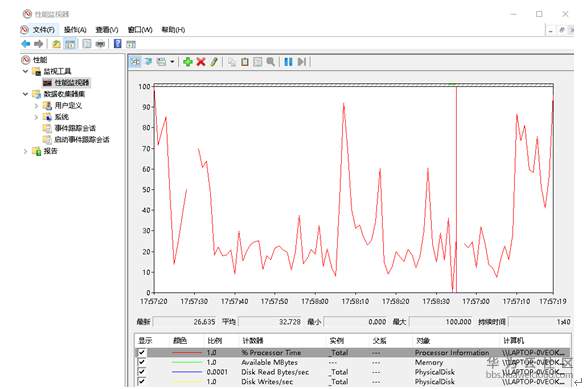Select the 报告 tree item
Image resolution: width=584 pixels, height=389 pixels.
click(51, 151)
